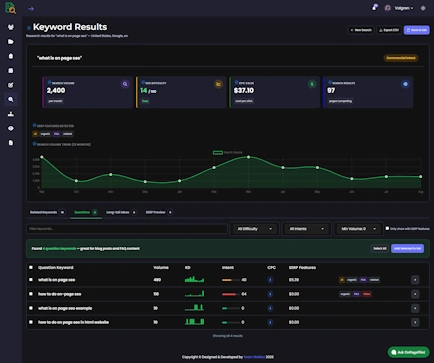Check the 'what is on page seo' row checkbox

tap(31, 280)
